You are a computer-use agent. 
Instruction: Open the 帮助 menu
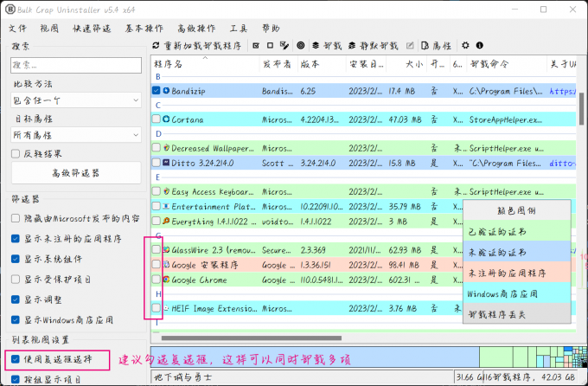[271, 29]
